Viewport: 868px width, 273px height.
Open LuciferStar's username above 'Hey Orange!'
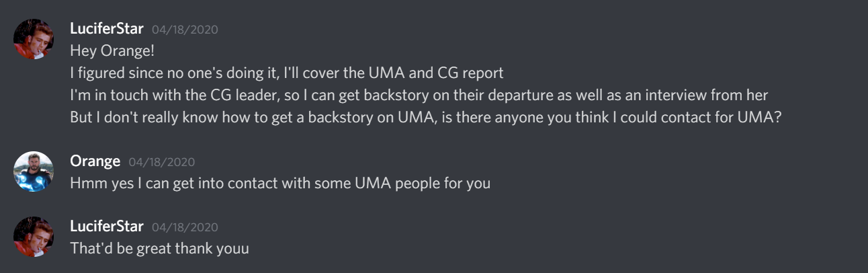107,29
